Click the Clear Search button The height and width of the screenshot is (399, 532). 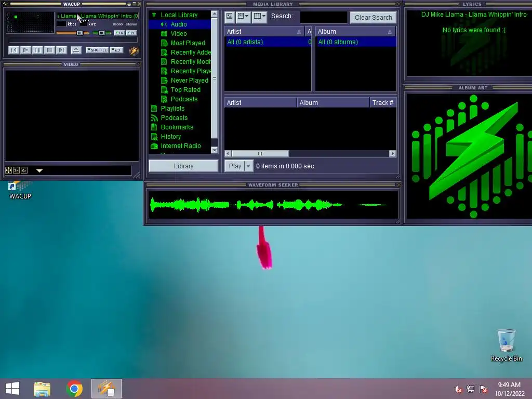click(373, 17)
